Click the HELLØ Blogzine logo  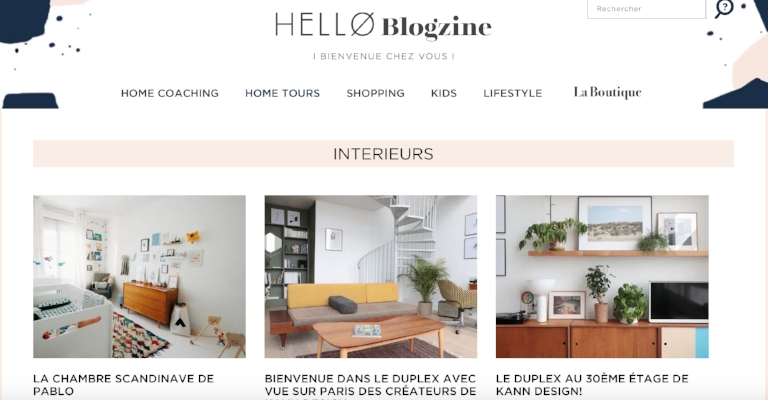(384, 26)
